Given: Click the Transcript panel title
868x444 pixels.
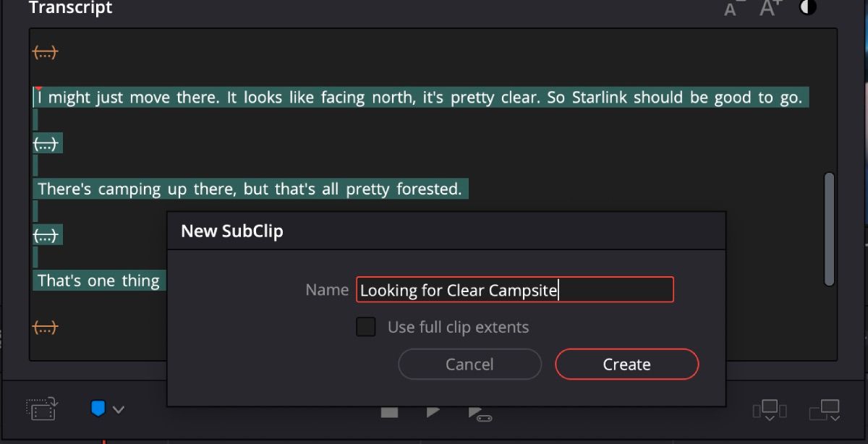Looking at the screenshot, I should click(x=70, y=8).
